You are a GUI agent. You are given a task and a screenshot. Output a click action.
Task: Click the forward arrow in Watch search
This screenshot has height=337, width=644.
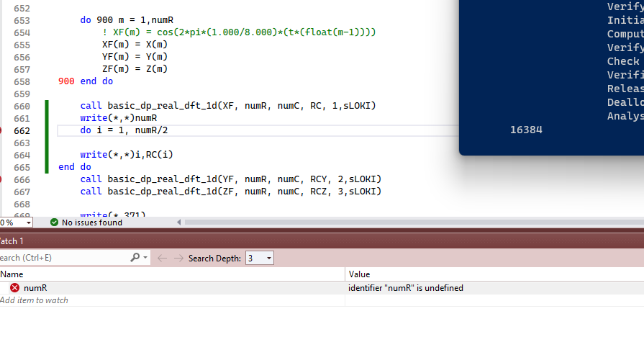pos(178,258)
